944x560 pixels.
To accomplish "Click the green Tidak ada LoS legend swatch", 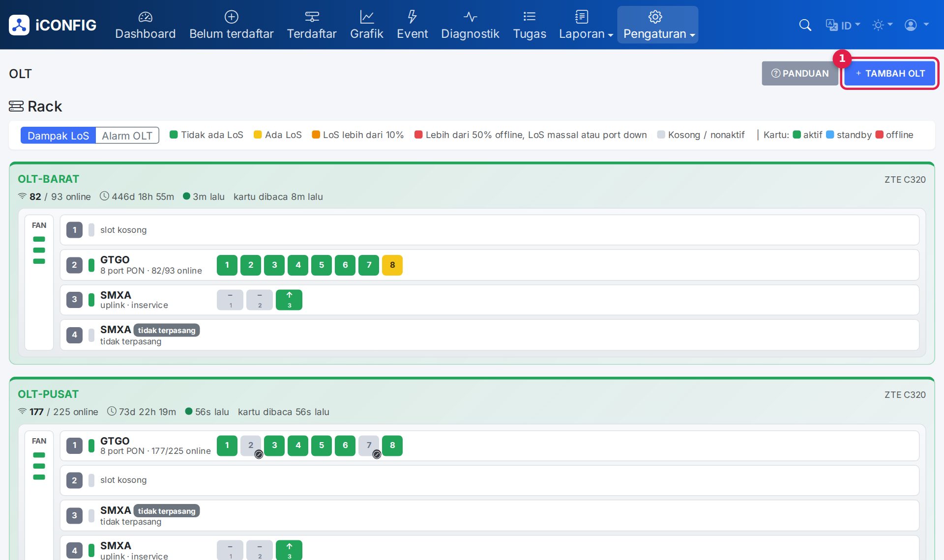I will [x=174, y=135].
